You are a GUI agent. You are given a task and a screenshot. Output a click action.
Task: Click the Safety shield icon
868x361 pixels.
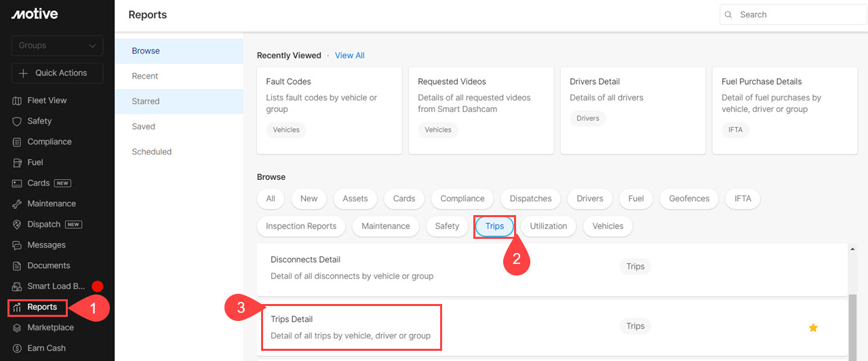(x=18, y=121)
